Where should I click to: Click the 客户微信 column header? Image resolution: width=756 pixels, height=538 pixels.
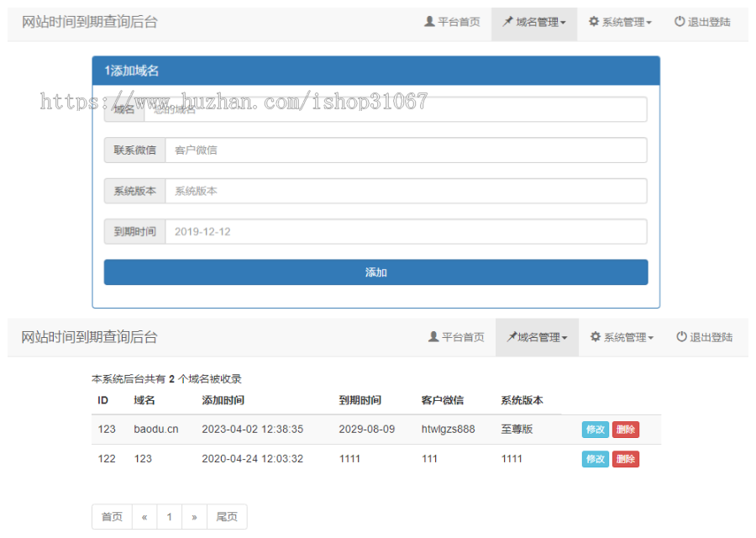point(442,400)
